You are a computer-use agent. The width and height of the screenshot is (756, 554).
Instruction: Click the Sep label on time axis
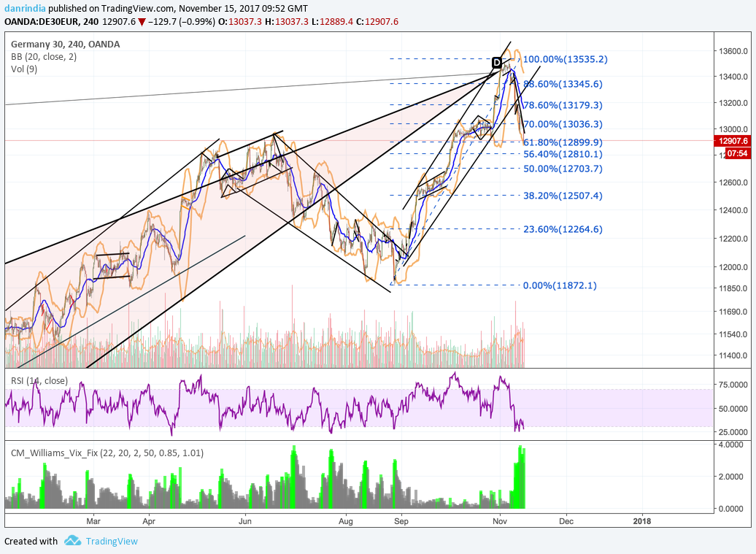[401, 521]
